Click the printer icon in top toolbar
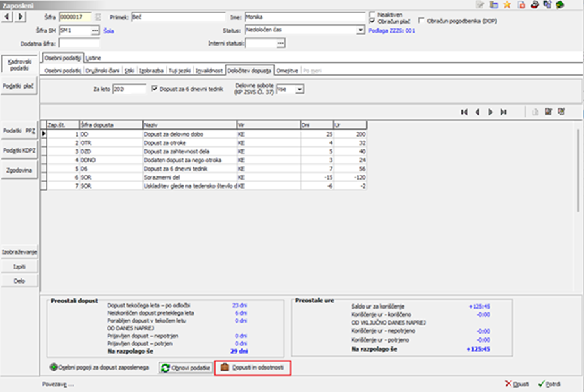 [x=535, y=5]
